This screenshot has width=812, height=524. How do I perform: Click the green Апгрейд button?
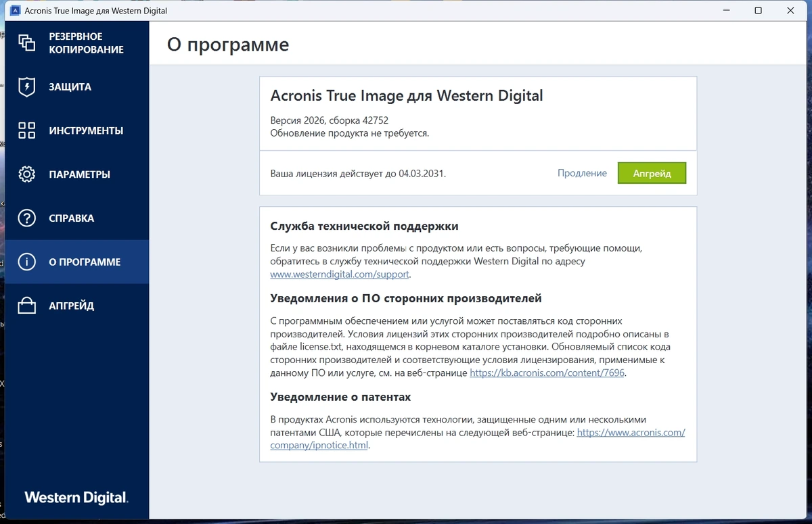[x=652, y=173]
